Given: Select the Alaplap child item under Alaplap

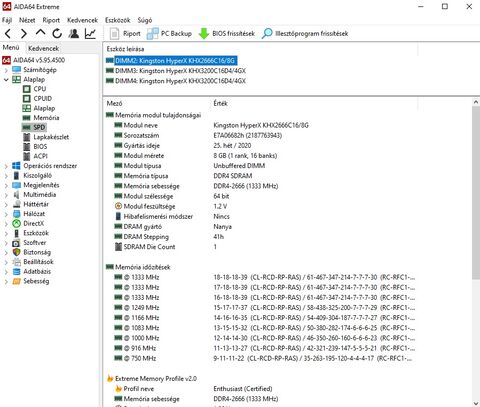Looking at the screenshot, I should [44, 108].
